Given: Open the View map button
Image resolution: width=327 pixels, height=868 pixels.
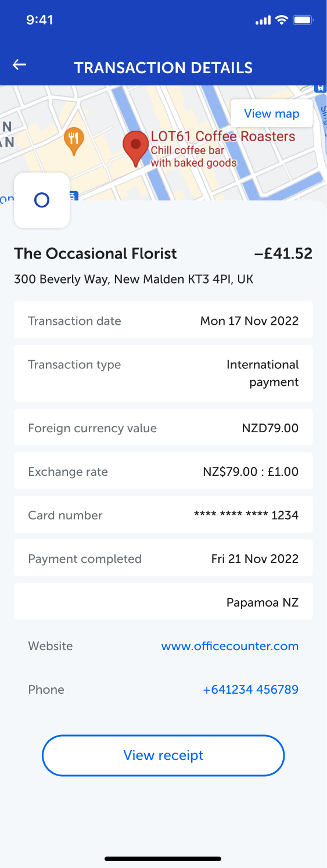Looking at the screenshot, I should [272, 113].
